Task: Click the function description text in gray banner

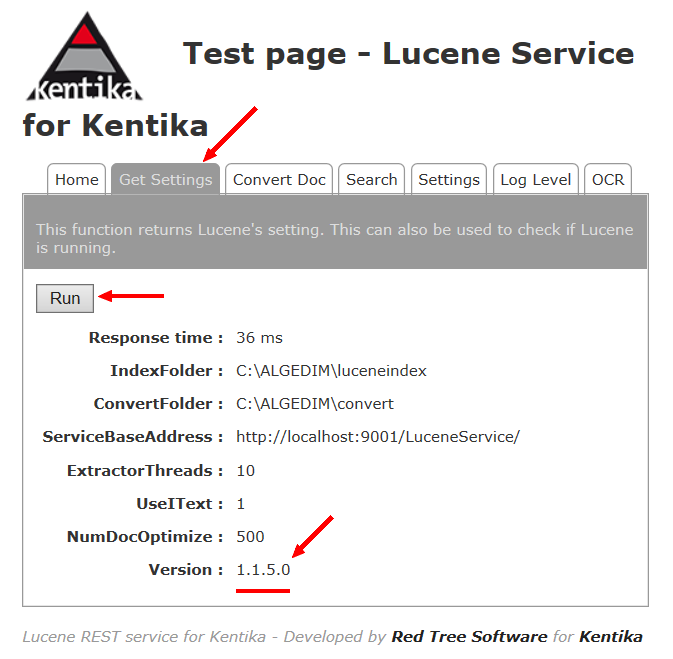Action: point(334,239)
